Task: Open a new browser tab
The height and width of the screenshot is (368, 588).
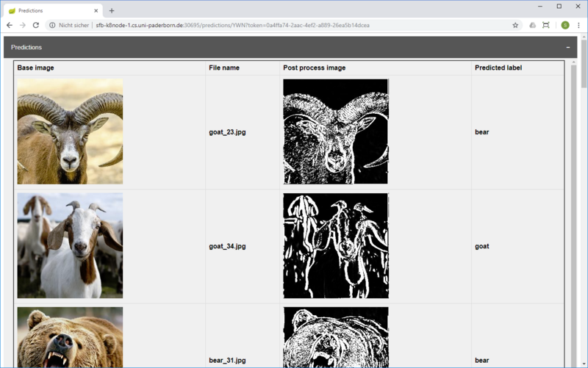Action: click(x=112, y=10)
